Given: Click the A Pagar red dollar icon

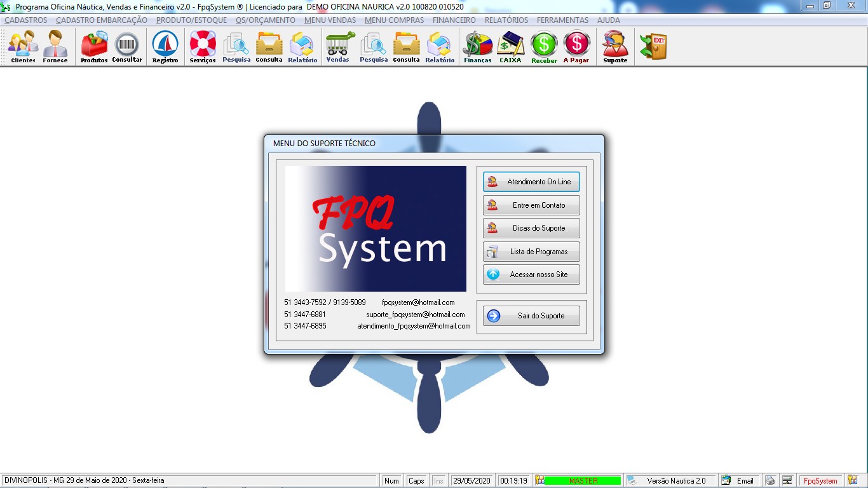Looking at the screenshot, I should coord(576,47).
